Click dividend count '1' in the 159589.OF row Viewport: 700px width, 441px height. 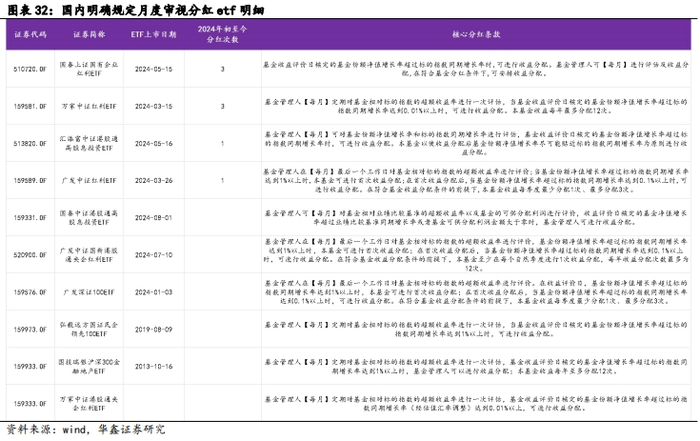[x=222, y=180]
